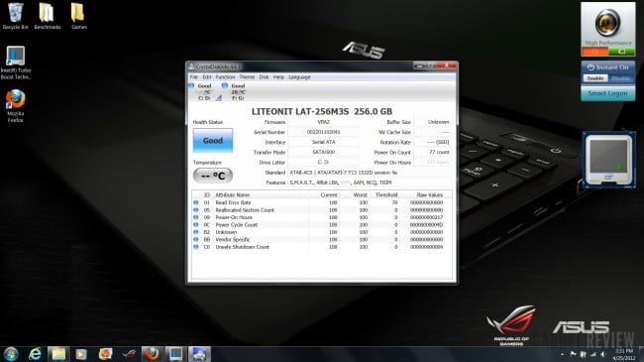
Task: Click the Threshold column header
Action: [386, 195]
